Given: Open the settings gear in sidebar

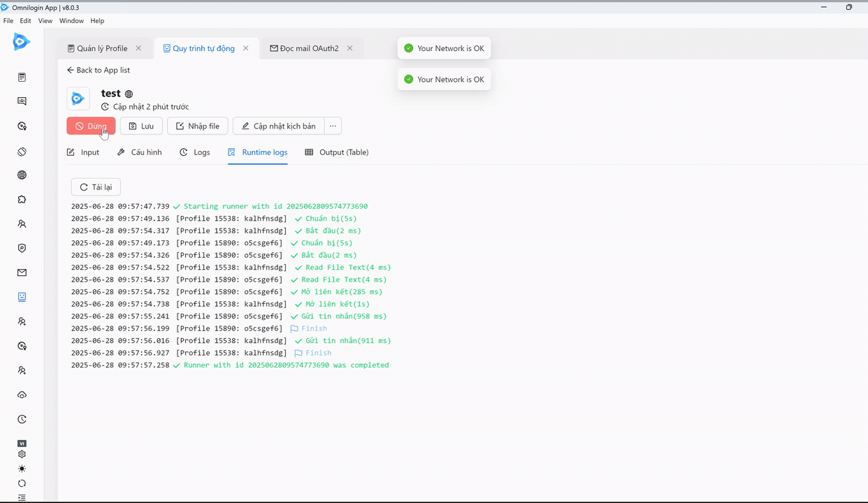Looking at the screenshot, I should (22, 454).
